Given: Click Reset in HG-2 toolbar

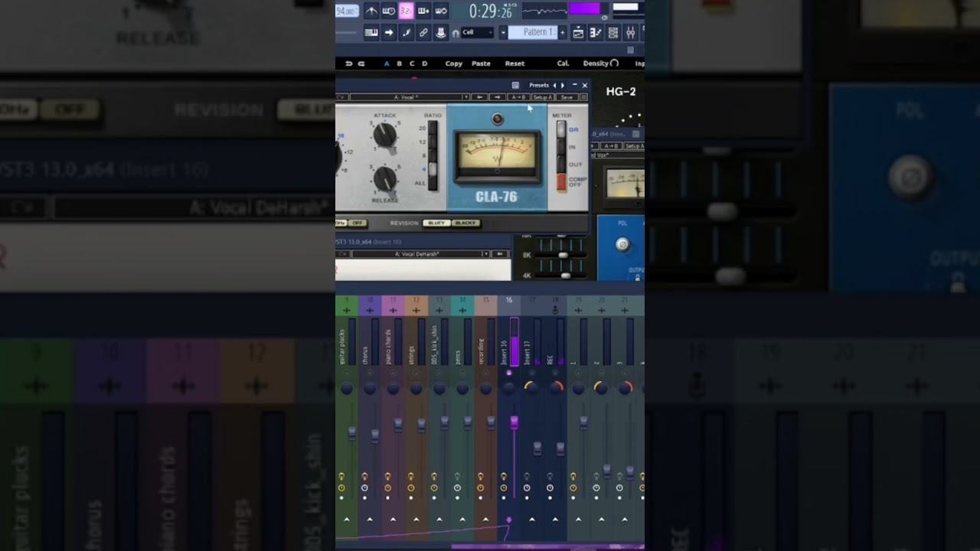Looking at the screenshot, I should pyautogui.click(x=514, y=64).
